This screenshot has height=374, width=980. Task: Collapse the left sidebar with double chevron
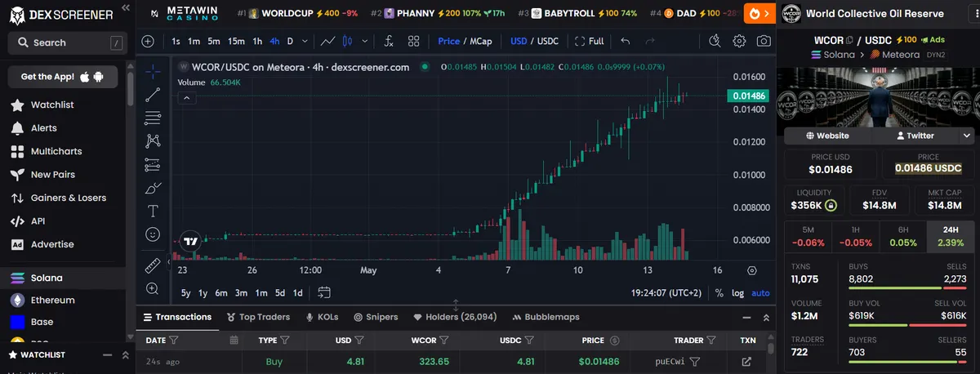[125, 7]
